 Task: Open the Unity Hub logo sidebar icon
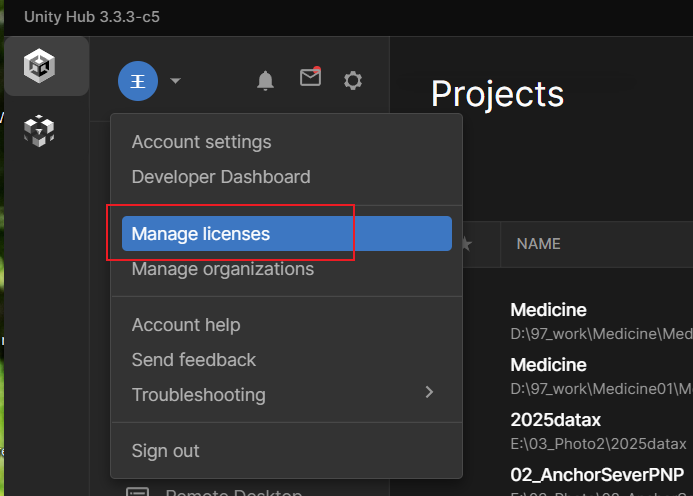click(x=39, y=66)
